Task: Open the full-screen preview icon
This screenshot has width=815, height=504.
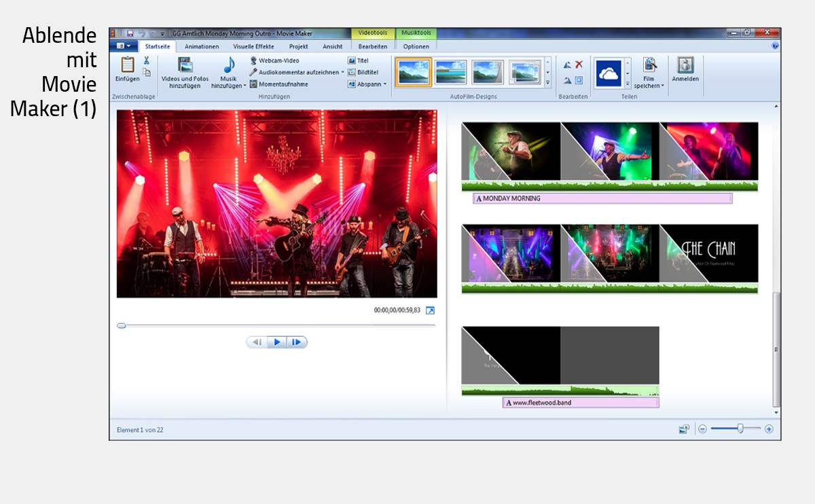Action: [430, 310]
